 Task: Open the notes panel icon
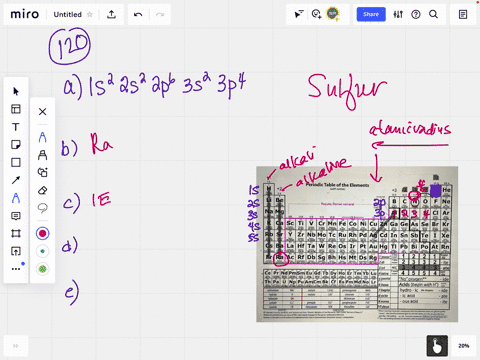coord(463,14)
